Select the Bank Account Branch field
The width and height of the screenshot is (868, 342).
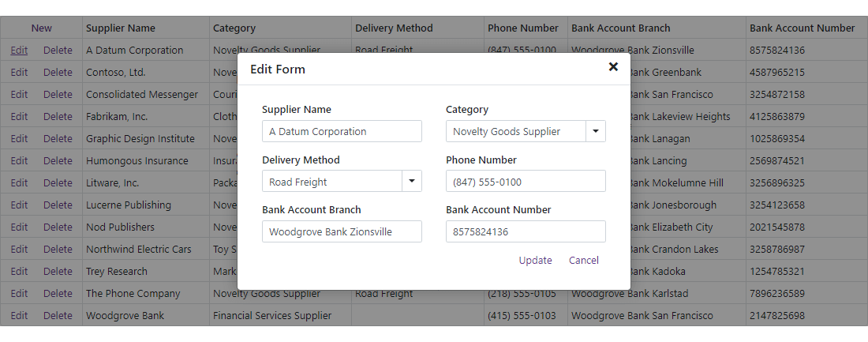coord(342,232)
